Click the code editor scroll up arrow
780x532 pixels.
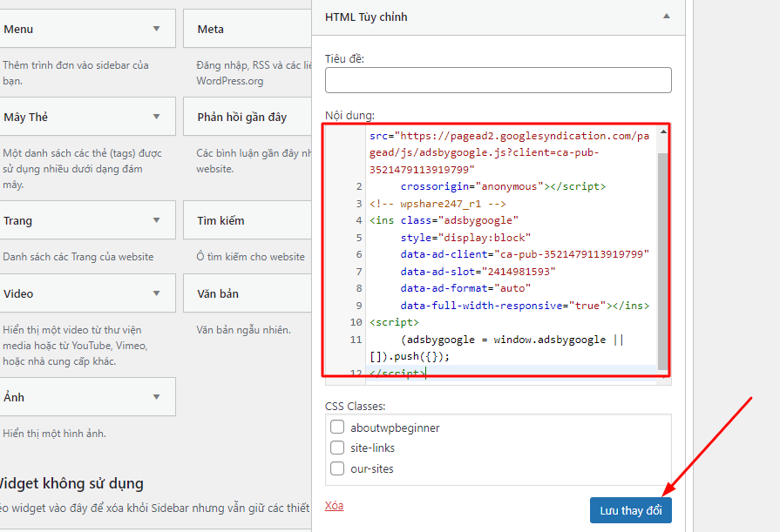point(663,132)
